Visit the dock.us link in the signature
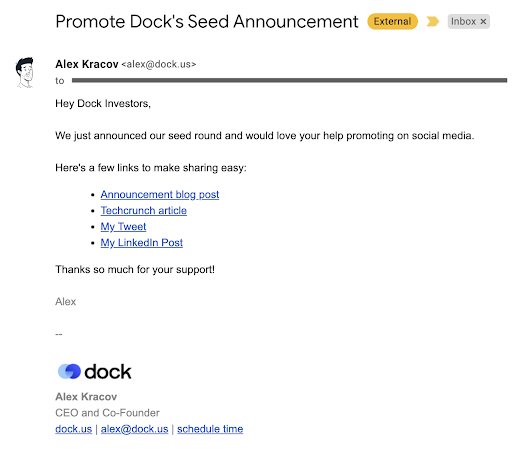The image size is (512, 449). [x=73, y=429]
